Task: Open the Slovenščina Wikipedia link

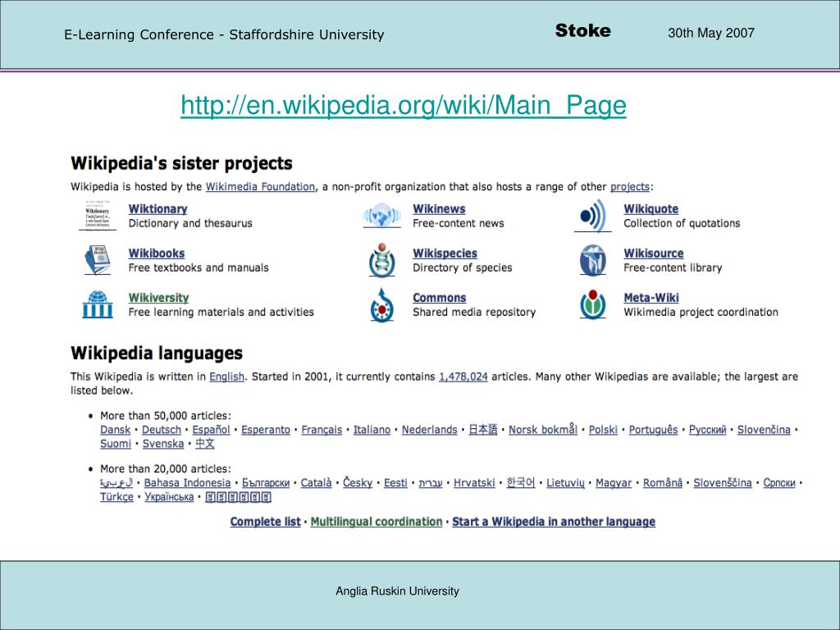Action: [x=723, y=482]
